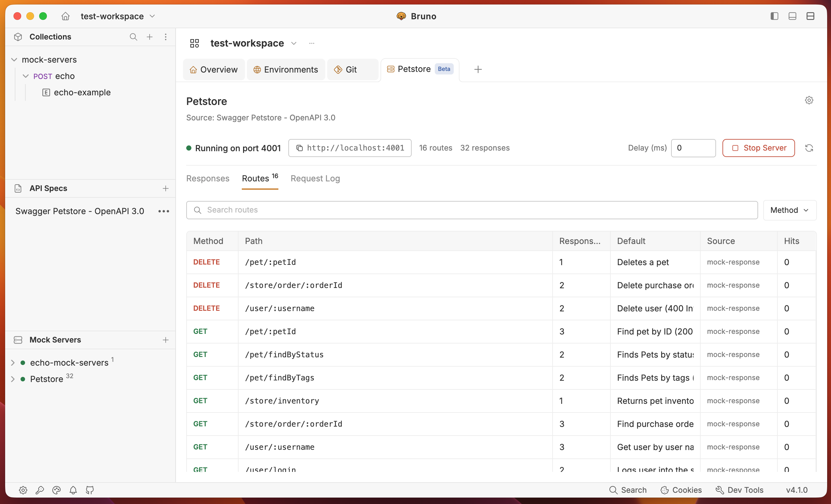Refresh the mock server routes

pyautogui.click(x=809, y=148)
